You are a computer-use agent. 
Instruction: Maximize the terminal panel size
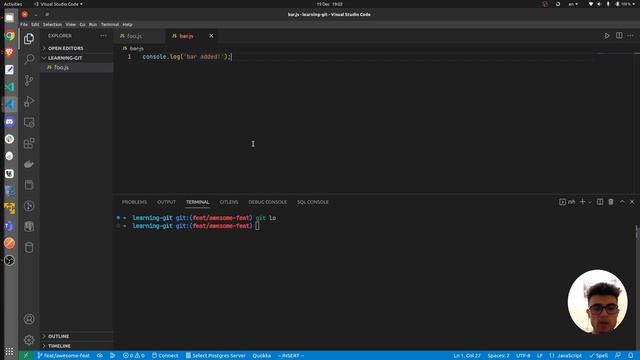(622, 202)
